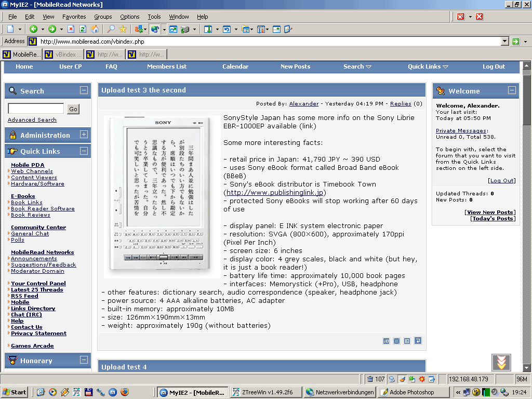The width and height of the screenshot is (532, 399).
Task: Open the Quick Links navbar dropdown
Action: tap(428, 67)
